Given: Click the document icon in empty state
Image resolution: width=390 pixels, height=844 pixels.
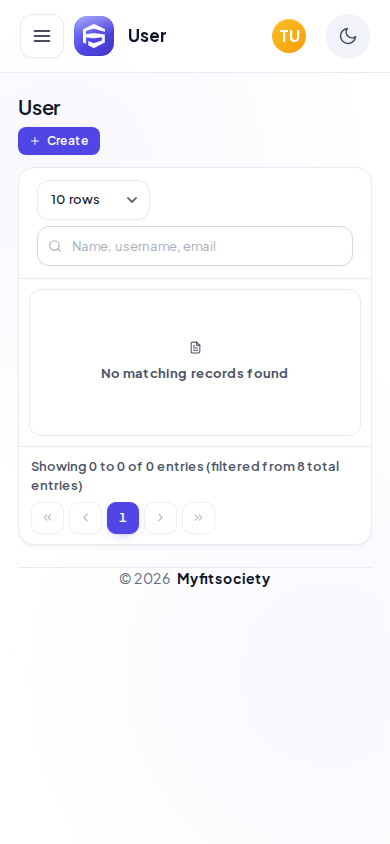Looking at the screenshot, I should (x=195, y=348).
